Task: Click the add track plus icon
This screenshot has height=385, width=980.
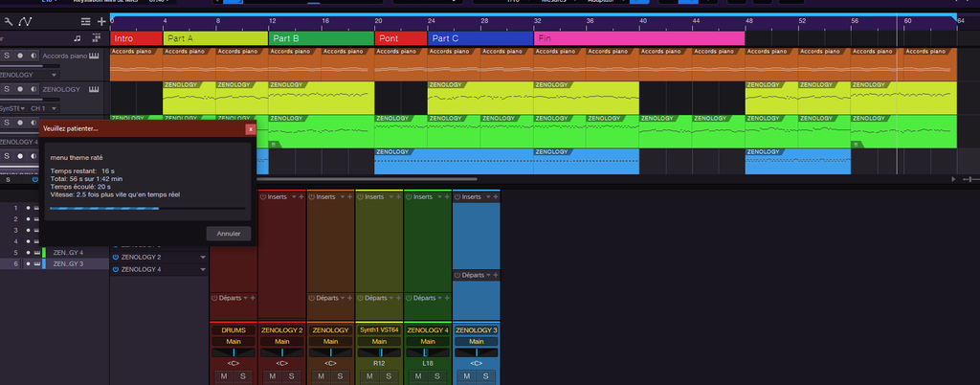Action: [x=101, y=22]
